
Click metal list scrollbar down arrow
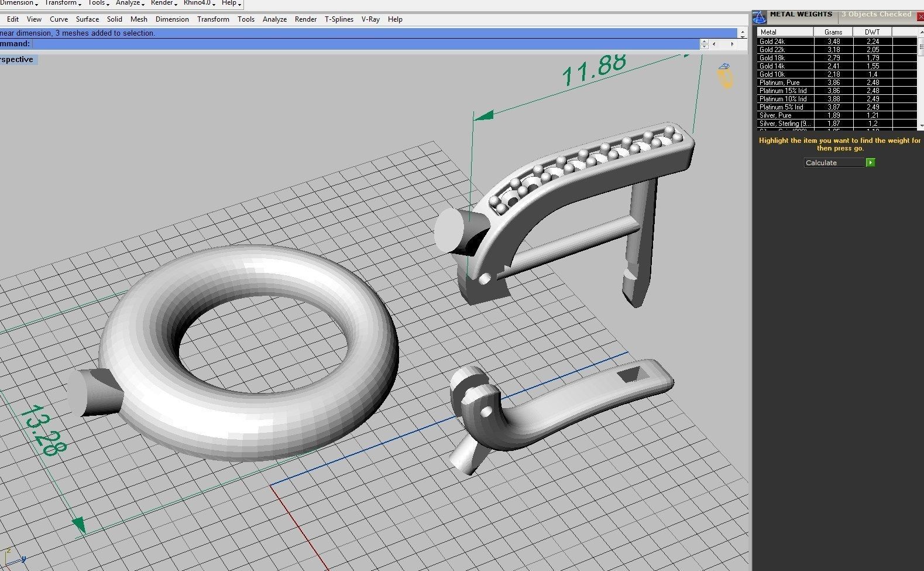coord(921,125)
